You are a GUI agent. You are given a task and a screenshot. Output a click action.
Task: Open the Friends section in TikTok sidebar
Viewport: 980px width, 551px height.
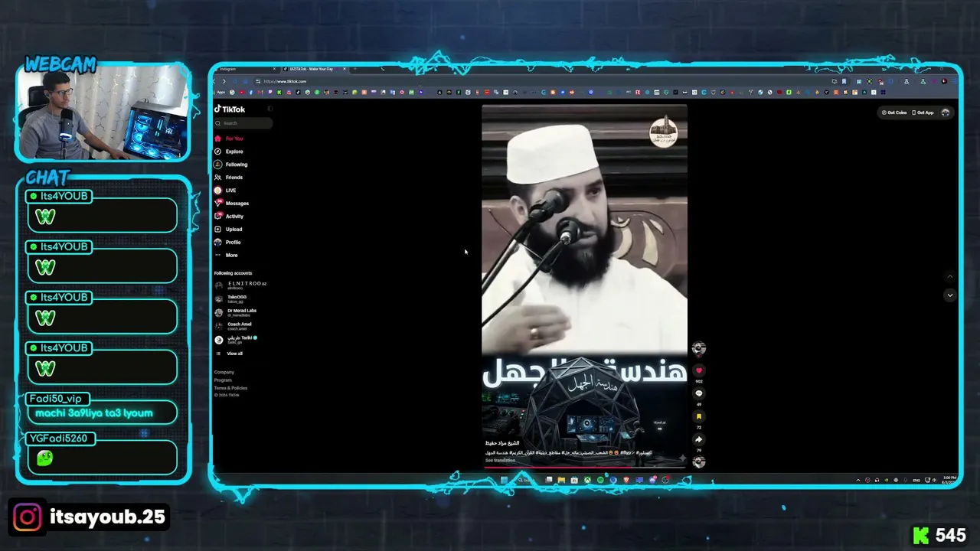click(230, 178)
